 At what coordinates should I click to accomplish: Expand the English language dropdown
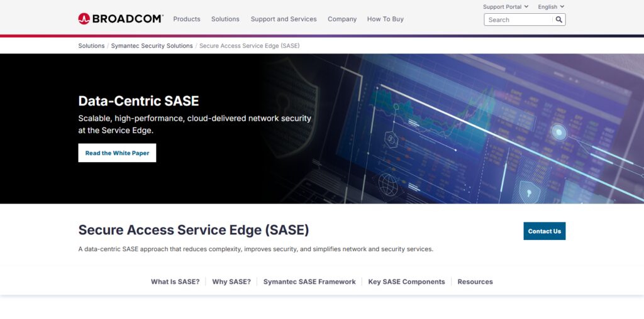(551, 6)
